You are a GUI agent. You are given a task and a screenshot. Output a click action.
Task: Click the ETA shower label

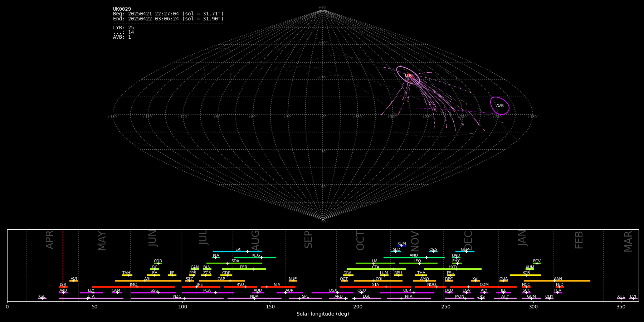[91, 297]
